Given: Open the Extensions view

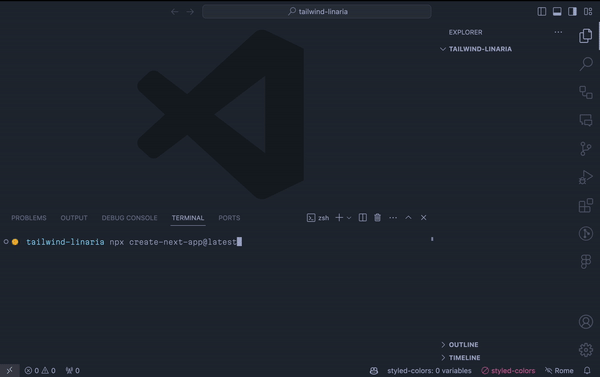Looking at the screenshot, I should pos(585,205).
